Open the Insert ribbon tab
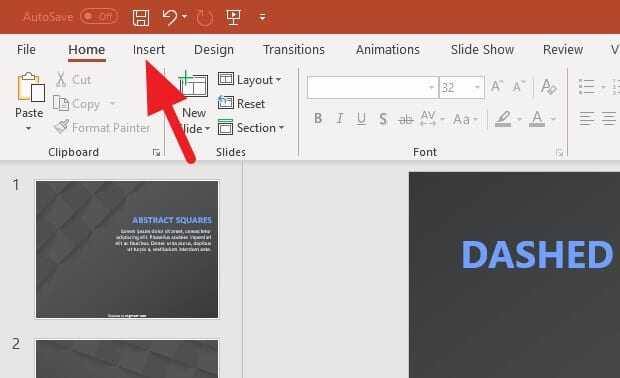This screenshot has height=378, width=620. [x=149, y=50]
